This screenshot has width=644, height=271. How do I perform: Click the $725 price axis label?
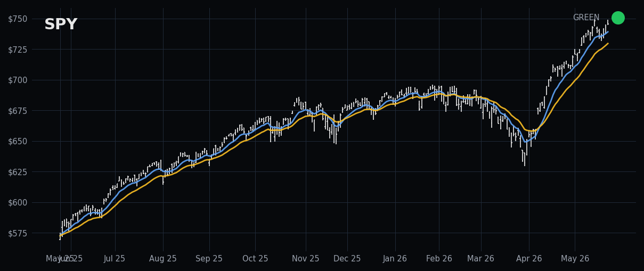click(x=18, y=49)
